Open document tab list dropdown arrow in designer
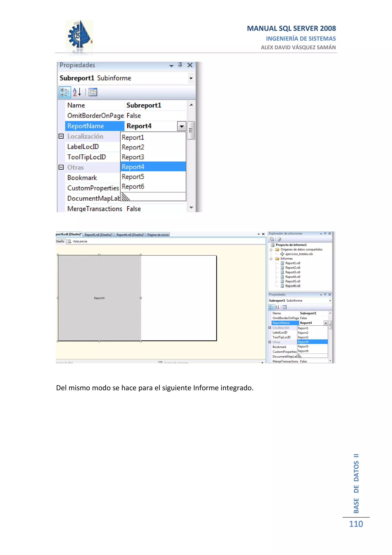Screen dimensions: 392x555 pyautogui.click(x=259, y=234)
